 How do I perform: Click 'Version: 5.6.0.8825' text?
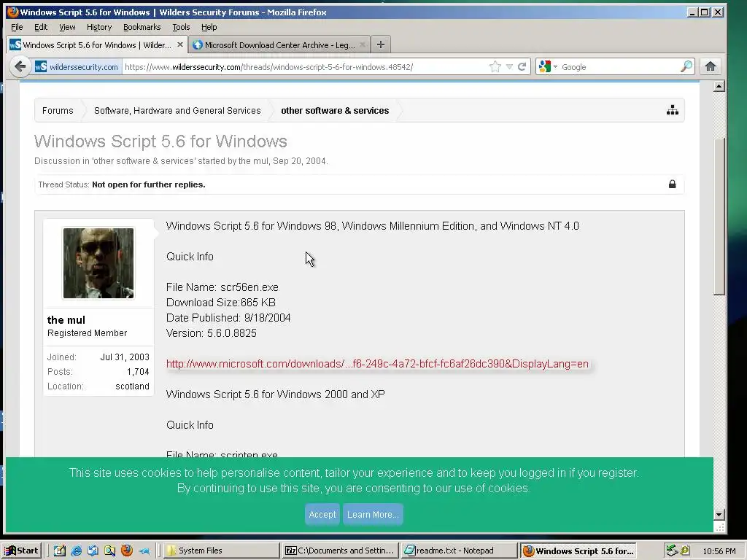(x=211, y=332)
